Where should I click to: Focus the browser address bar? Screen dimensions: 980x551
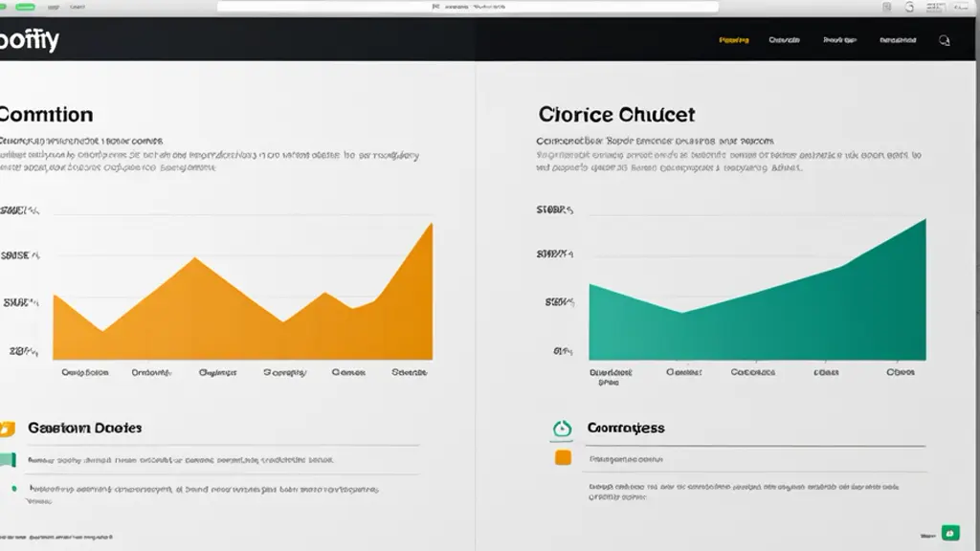pos(467,7)
